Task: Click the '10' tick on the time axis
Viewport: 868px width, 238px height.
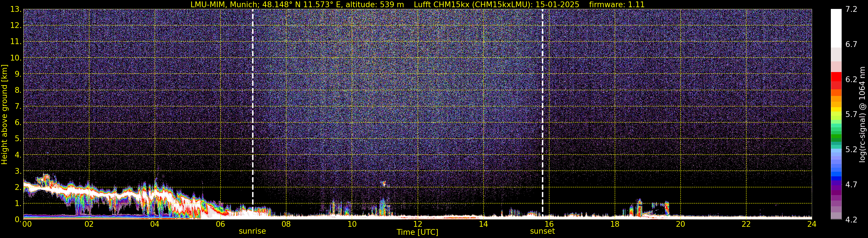Action: [x=351, y=224]
